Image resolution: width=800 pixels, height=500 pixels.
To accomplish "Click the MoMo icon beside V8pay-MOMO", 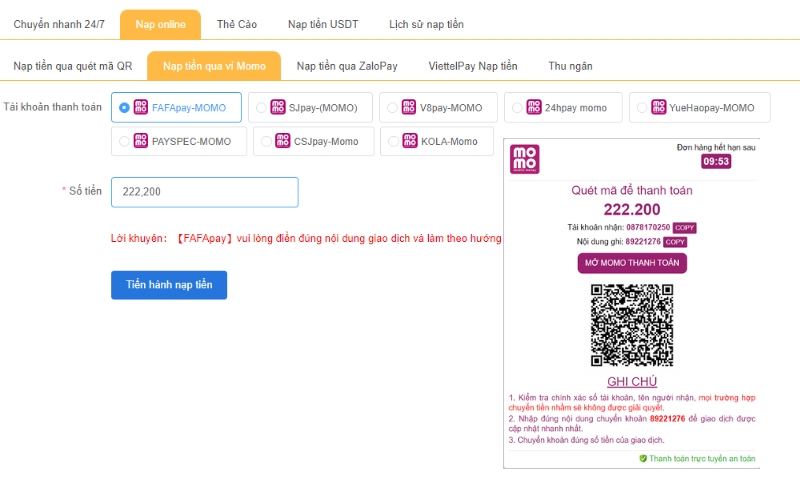I will pos(409,107).
